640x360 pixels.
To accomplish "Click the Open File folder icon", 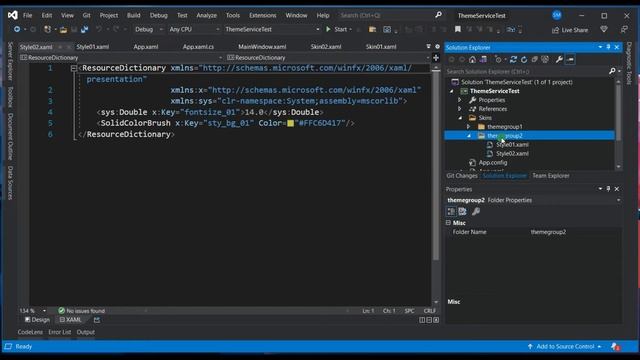I will (x=63, y=29).
